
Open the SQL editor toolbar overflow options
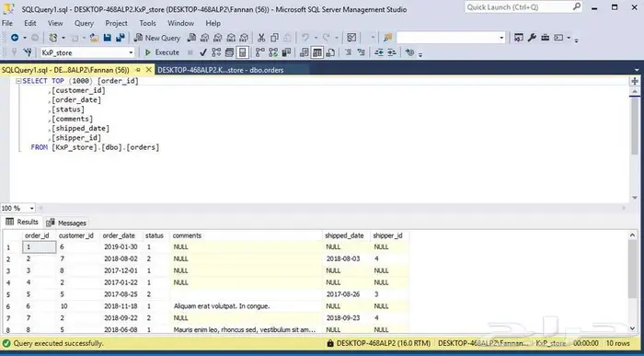click(x=420, y=54)
